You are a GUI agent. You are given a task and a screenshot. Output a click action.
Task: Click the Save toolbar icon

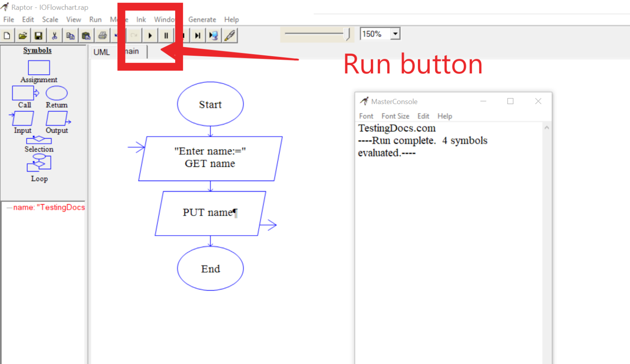pyautogui.click(x=38, y=35)
